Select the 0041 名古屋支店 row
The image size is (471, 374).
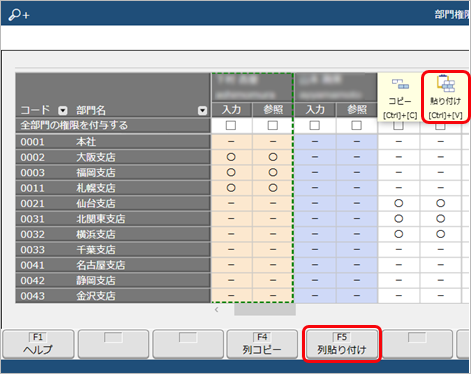[x=113, y=265]
